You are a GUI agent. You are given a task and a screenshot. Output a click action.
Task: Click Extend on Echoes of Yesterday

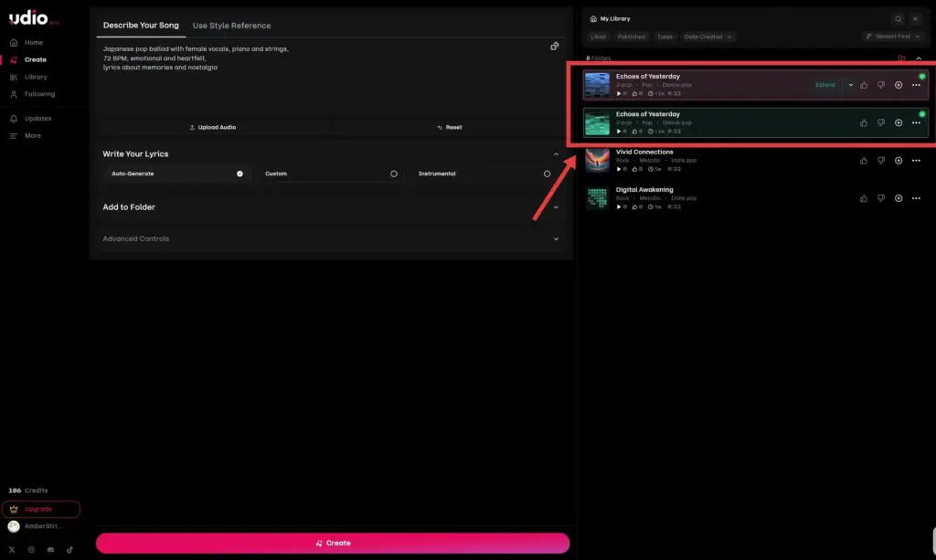point(825,85)
